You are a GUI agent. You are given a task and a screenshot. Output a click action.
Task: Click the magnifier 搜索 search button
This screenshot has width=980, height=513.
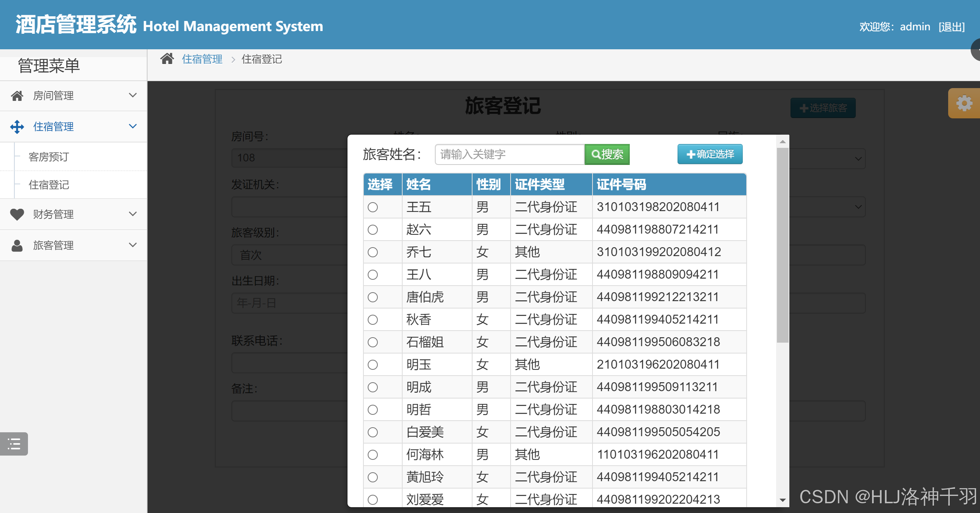[607, 154]
